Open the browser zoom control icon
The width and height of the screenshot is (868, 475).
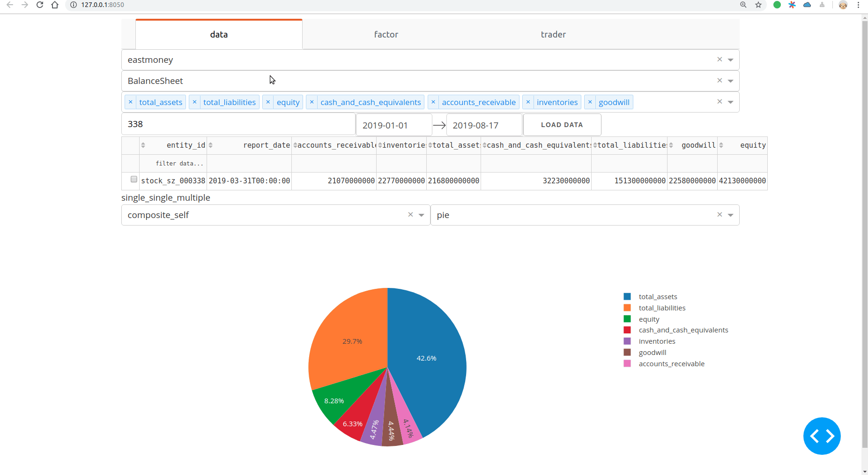click(x=743, y=5)
